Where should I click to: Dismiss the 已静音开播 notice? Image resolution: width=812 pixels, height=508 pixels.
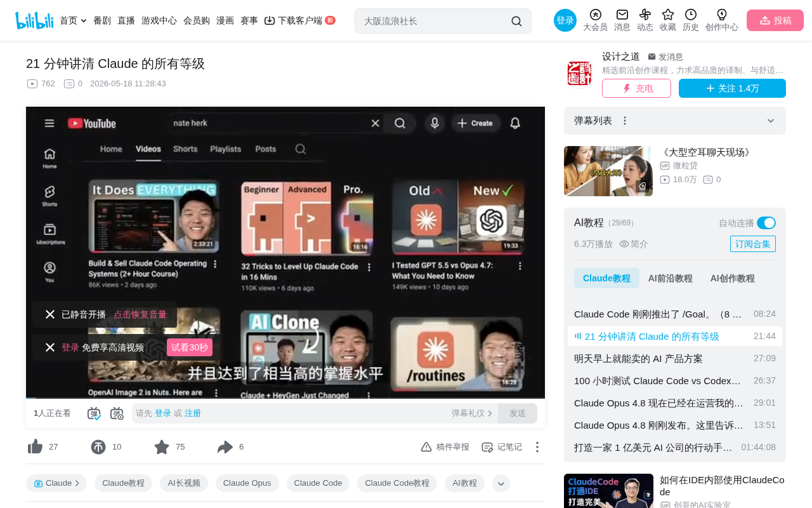tap(50, 314)
